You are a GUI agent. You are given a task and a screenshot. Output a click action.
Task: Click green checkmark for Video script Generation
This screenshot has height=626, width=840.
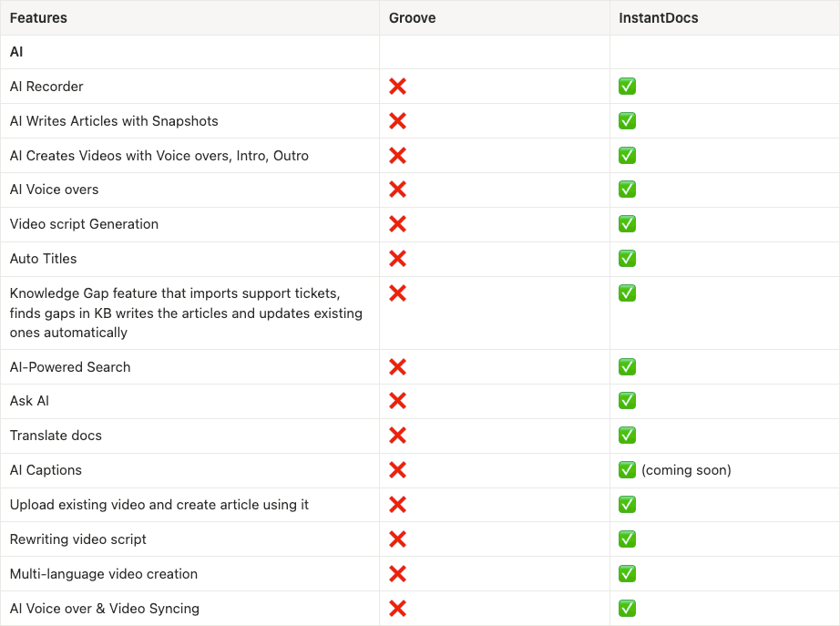point(627,224)
